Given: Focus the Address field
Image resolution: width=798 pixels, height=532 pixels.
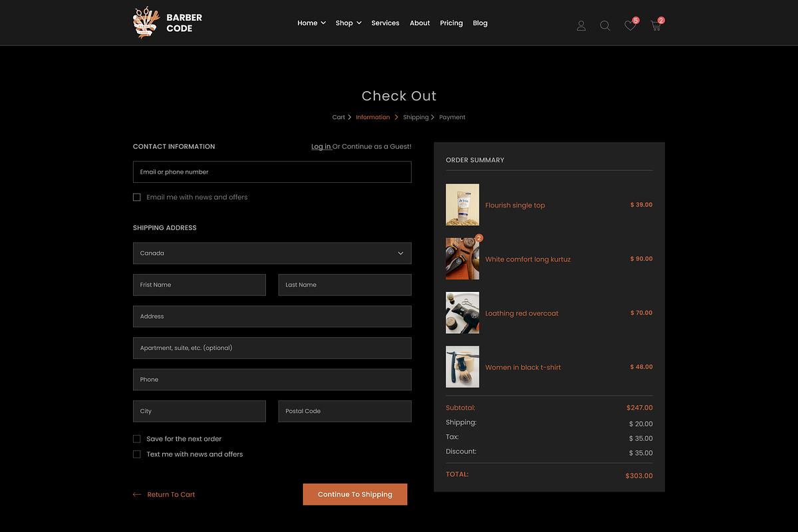Looking at the screenshot, I should [272, 317].
